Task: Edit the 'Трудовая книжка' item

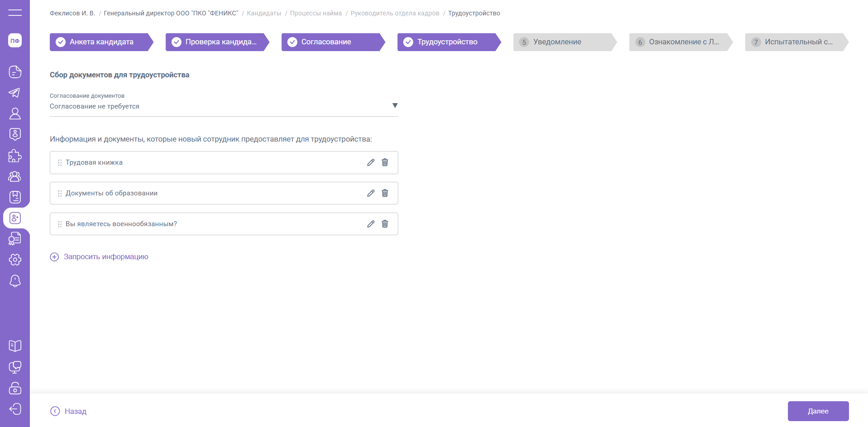Action: click(x=371, y=162)
